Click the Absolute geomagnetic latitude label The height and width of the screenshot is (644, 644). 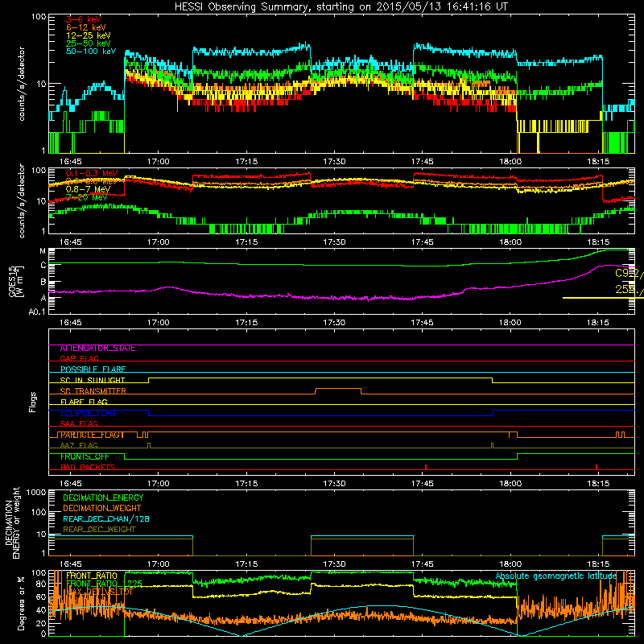click(555, 576)
